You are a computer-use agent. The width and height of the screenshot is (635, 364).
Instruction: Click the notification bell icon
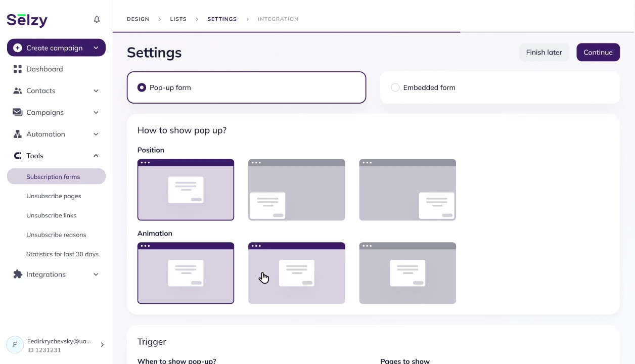pos(97,19)
